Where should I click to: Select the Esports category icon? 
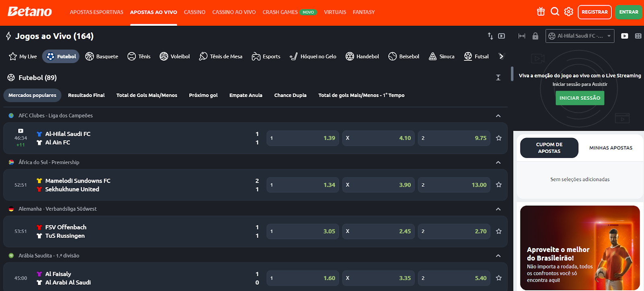coord(266,56)
